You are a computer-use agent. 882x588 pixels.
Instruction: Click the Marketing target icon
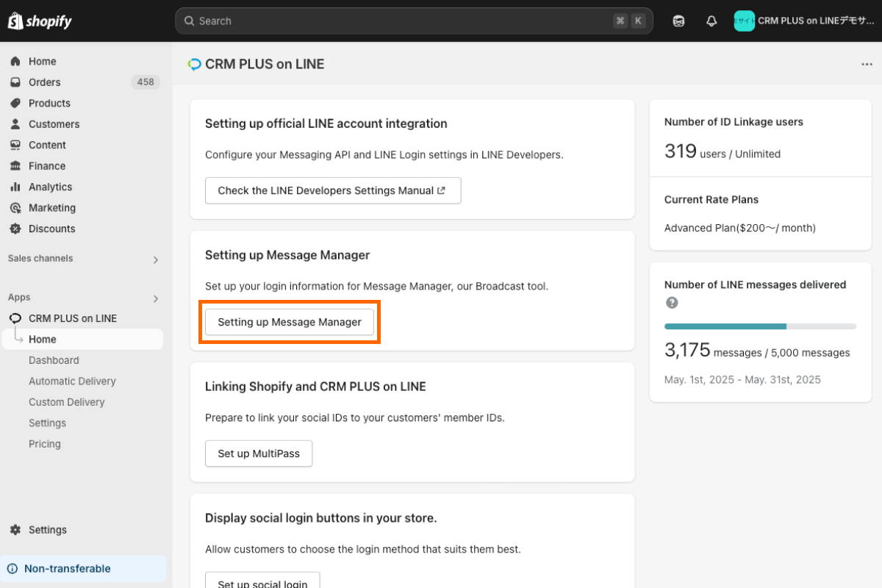pos(15,208)
